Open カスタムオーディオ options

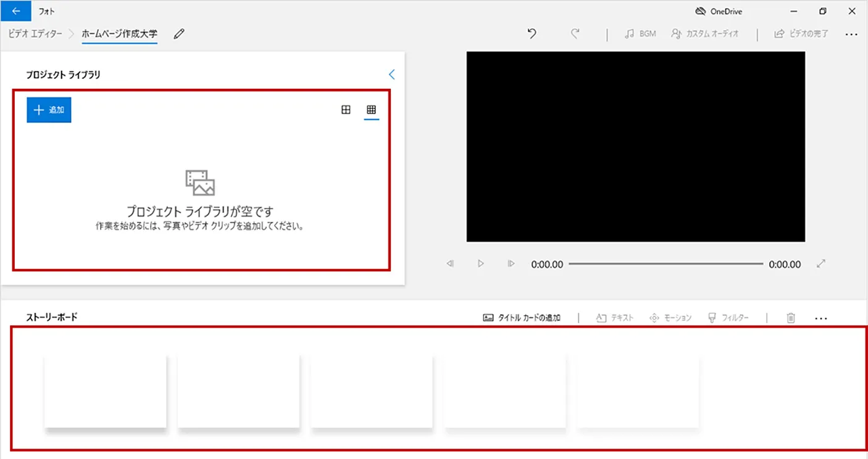click(x=706, y=34)
